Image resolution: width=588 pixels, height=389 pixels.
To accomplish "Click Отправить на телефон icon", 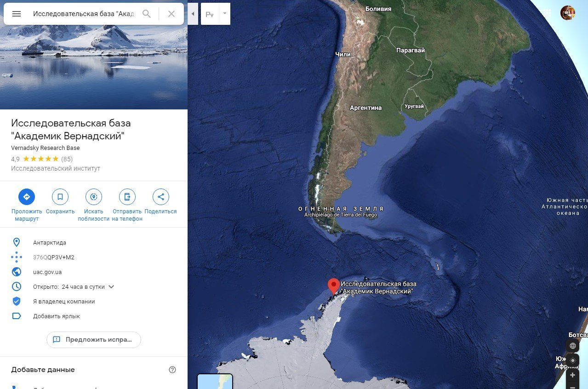I will click(x=127, y=197).
